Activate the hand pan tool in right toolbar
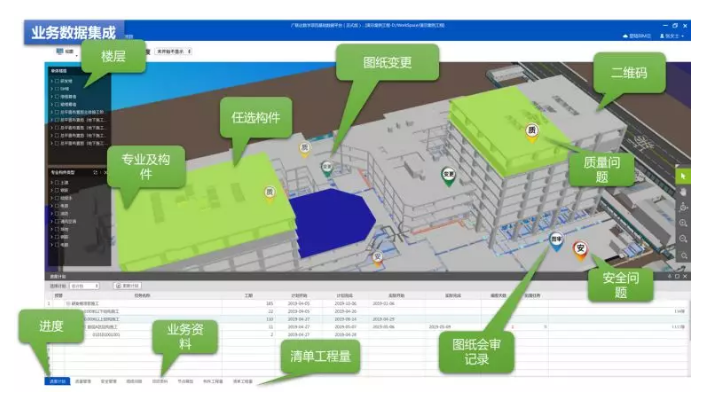The height and width of the screenshot is (402, 705). [x=683, y=192]
